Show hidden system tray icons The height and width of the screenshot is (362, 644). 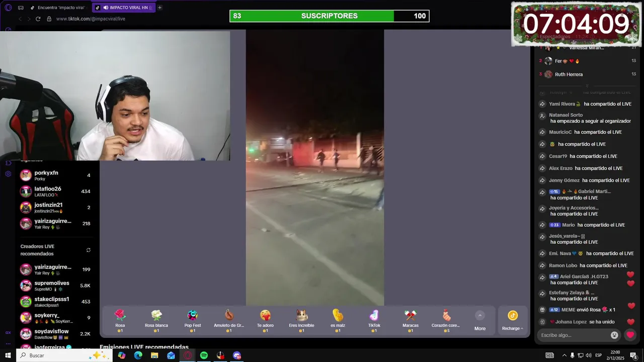564,355
